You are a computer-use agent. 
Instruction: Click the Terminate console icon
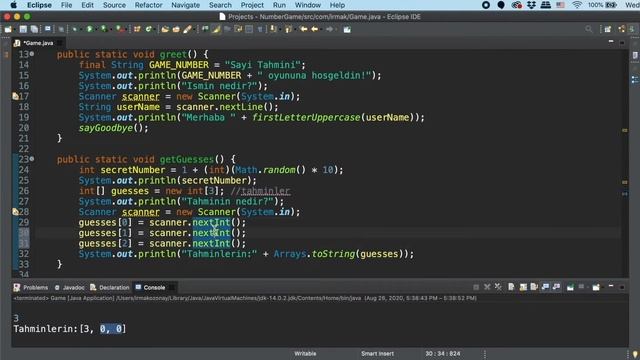(476, 287)
